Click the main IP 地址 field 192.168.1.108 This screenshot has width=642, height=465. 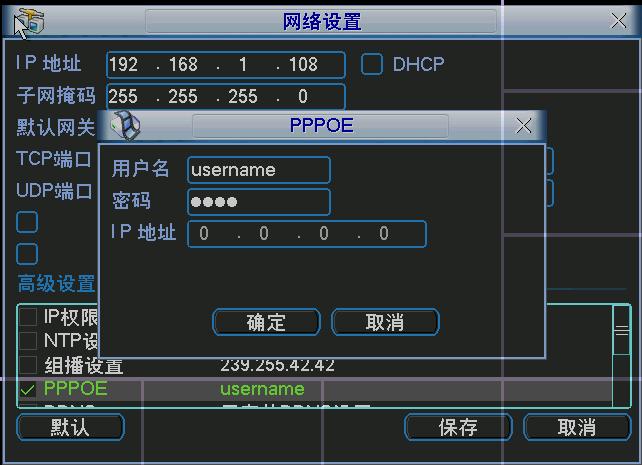(x=226, y=65)
